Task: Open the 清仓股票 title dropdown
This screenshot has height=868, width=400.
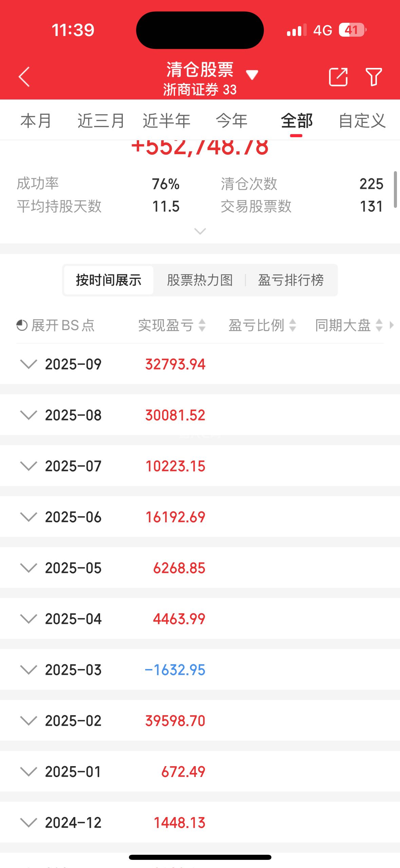Action: click(252, 75)
